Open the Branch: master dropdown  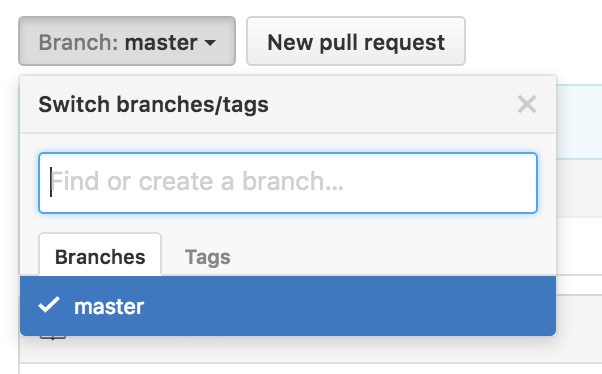[x=127, y=41]
